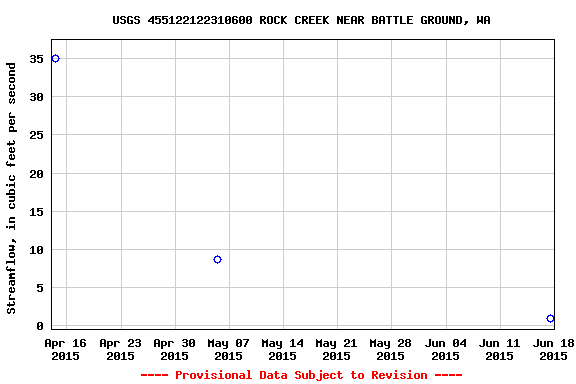Viewport: 576px width, 384px height.
Task: Click the y-axis value 0
Action: [x=40, y=326]
